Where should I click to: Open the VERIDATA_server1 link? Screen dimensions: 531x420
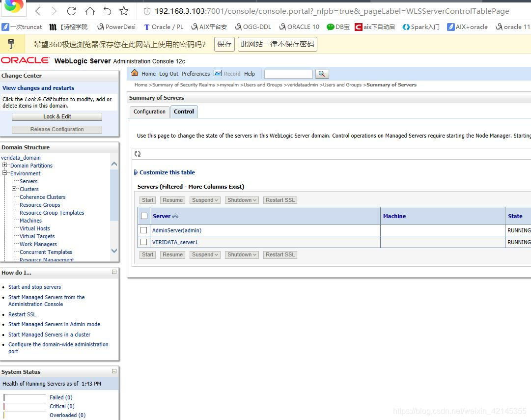point(175,243)
